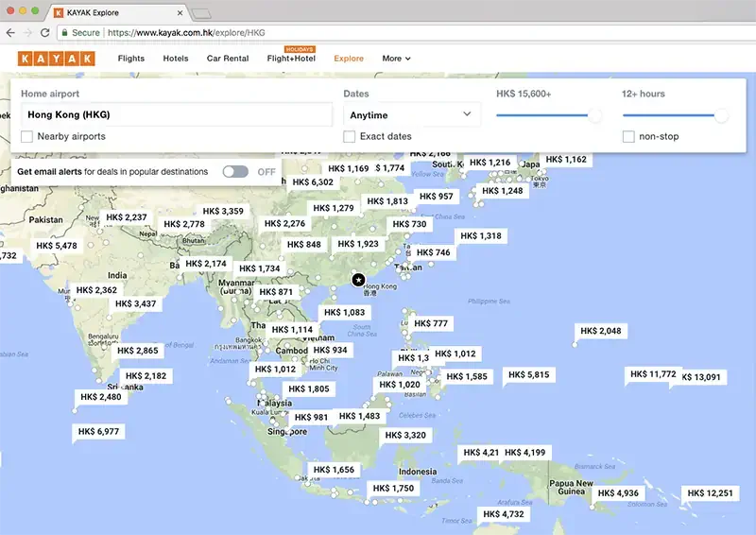
Task: Open the Hotels page
Action: click(176, 59)
